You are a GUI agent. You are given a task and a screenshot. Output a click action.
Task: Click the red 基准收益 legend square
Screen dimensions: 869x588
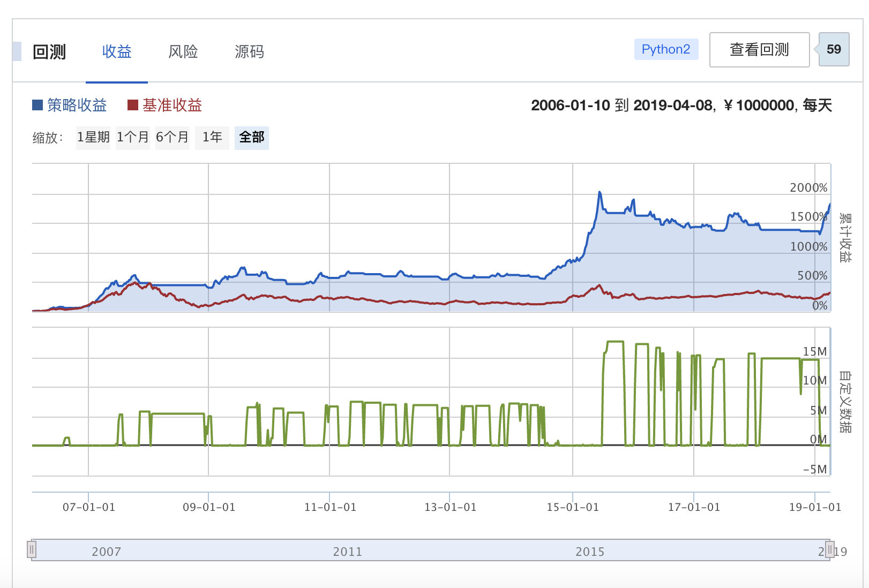pyautogui.click(x=133, y=105)
